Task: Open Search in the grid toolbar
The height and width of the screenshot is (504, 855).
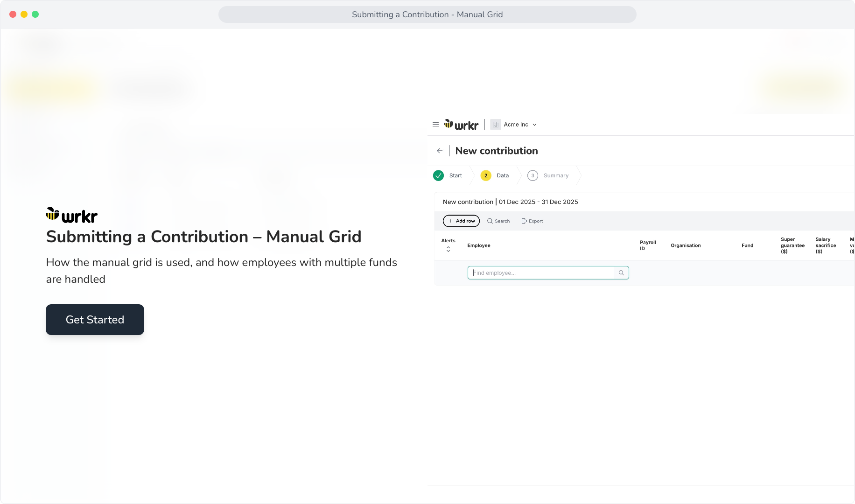Action: 498,221
